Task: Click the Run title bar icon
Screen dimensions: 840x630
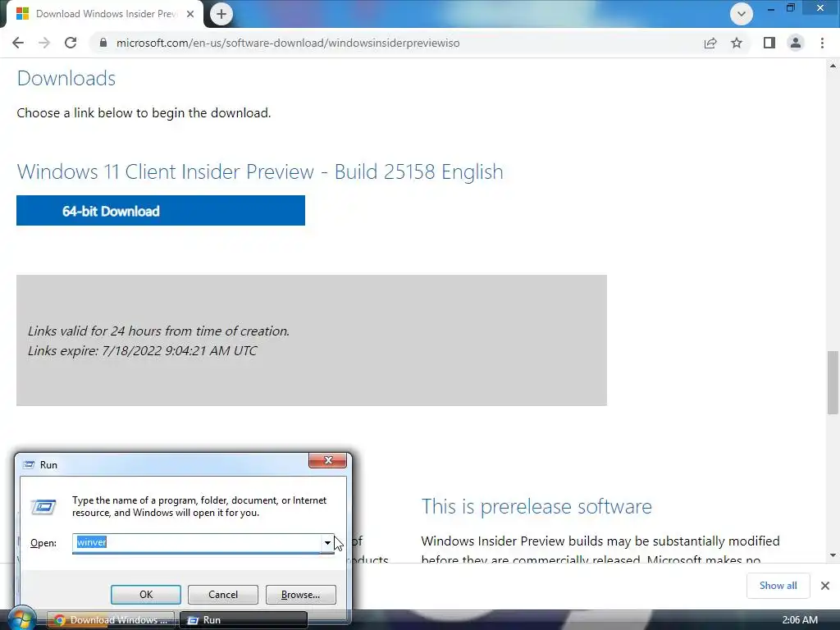Action: coord(29,465)
